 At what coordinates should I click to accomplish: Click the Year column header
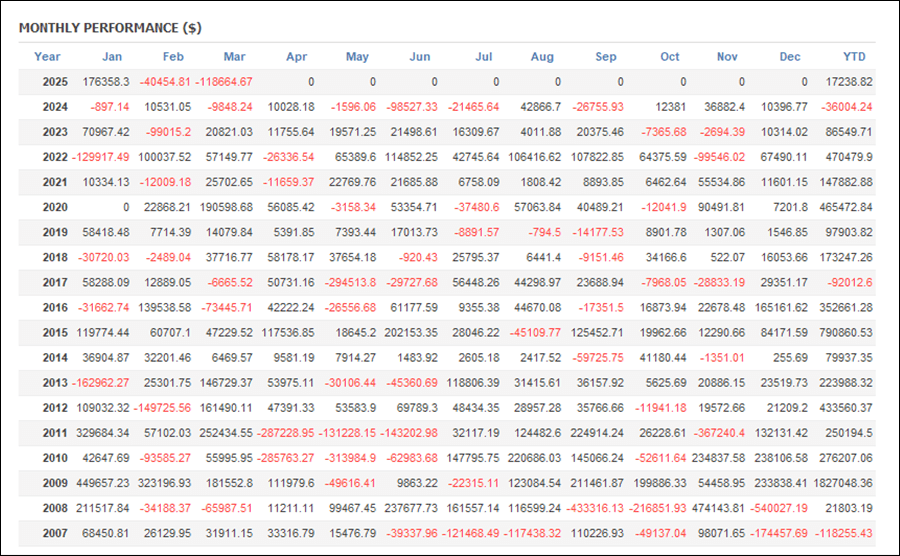coord(47,57)
